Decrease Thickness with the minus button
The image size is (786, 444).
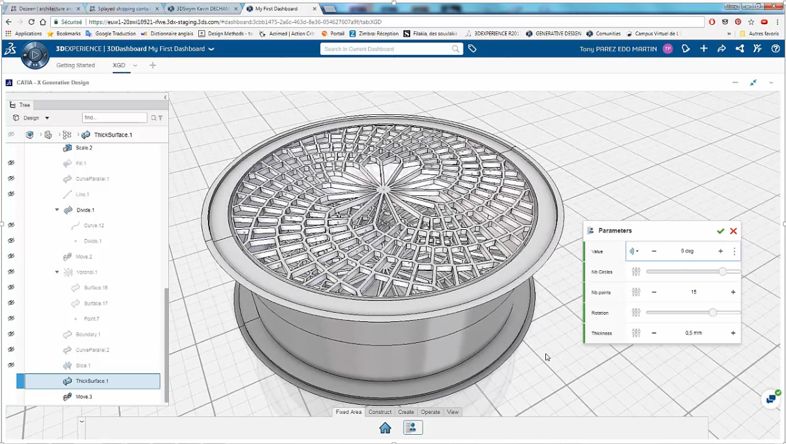[654, 333]
